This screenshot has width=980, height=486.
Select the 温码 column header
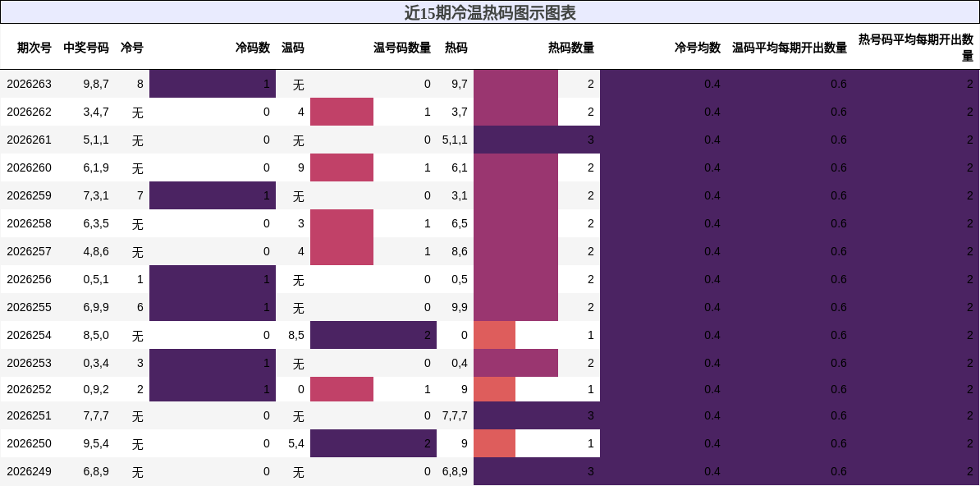[x=292, y=48]
